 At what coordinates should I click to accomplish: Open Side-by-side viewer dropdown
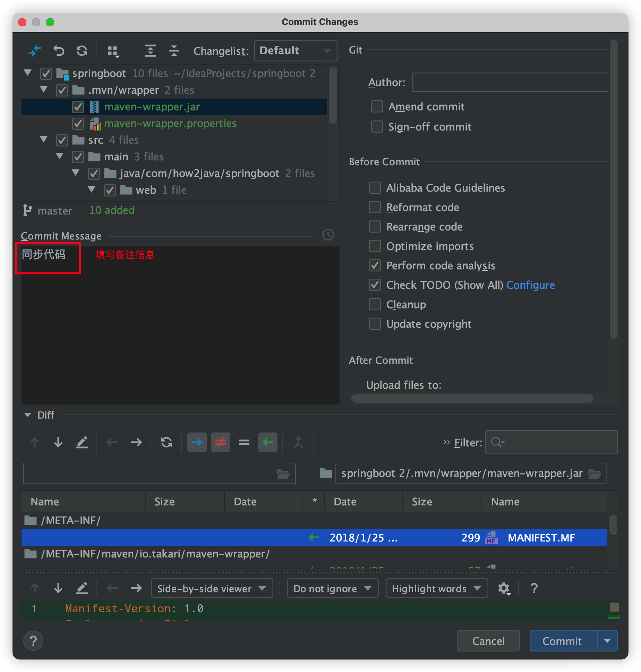212,588
